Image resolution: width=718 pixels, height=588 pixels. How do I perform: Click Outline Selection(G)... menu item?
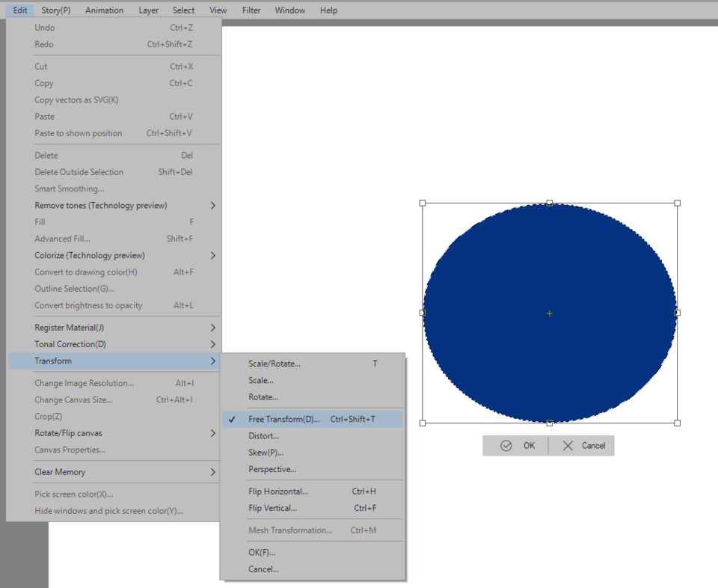point(114,289)
